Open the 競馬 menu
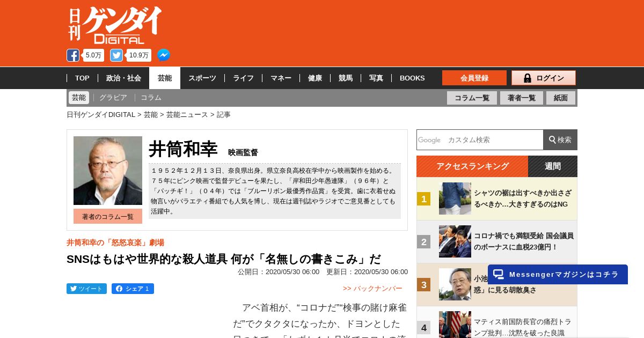The width and height of the screenshot is (644, 338). pyautogui.click(x=346, y=78)
